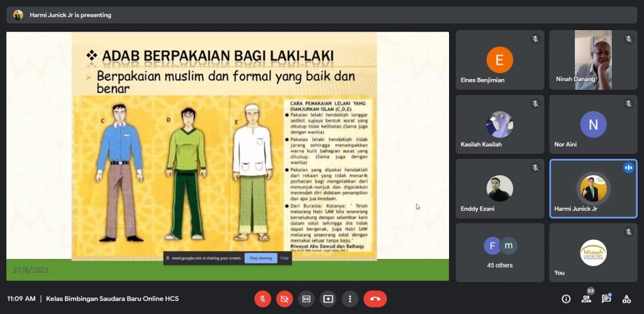The height and width of the screenshot is (314, 644).
Task: Hide the screen sharing notification bar
Action: coord(284,258)
